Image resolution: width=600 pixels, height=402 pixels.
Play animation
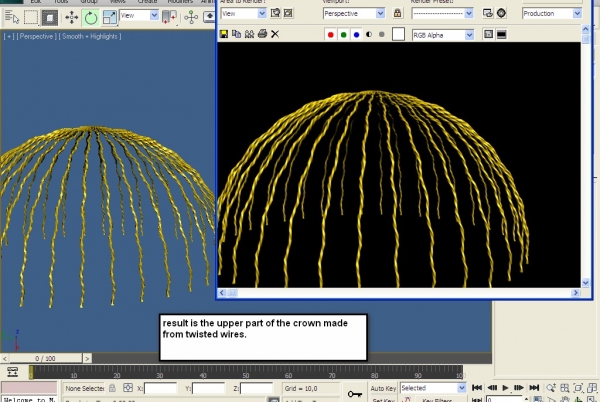(x=505, y=387)
